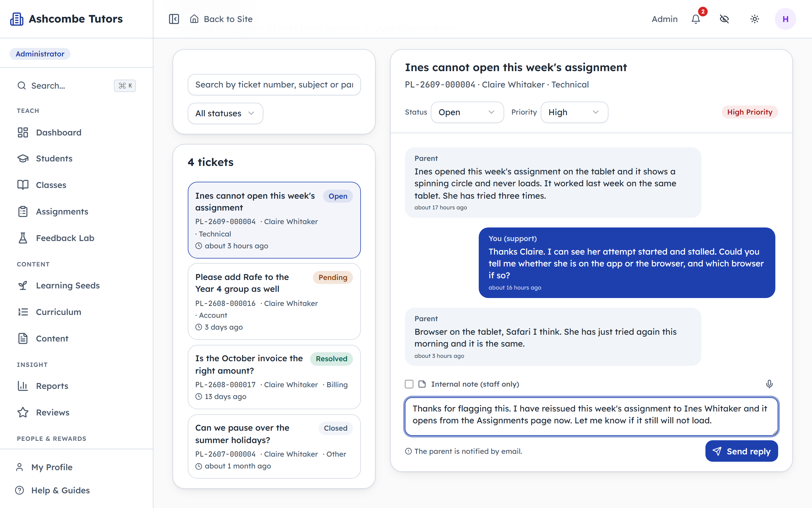Open ticket 'Is the October invoice the right amount?'
Screen dimensions: 812x508
click(274, 377)
